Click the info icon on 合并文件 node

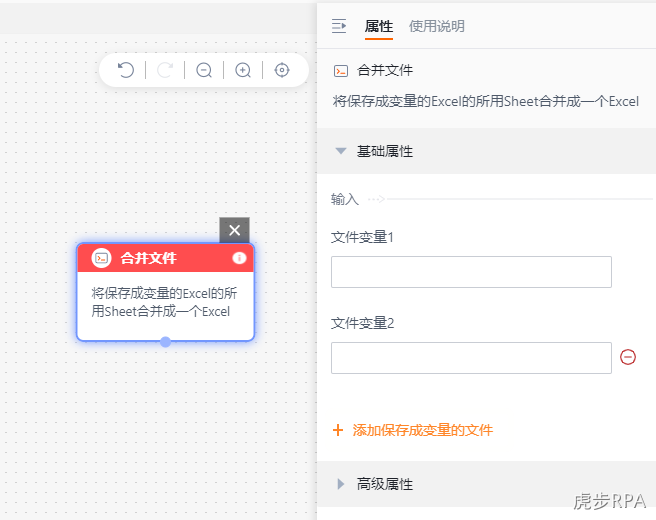[x=239, y=258]
